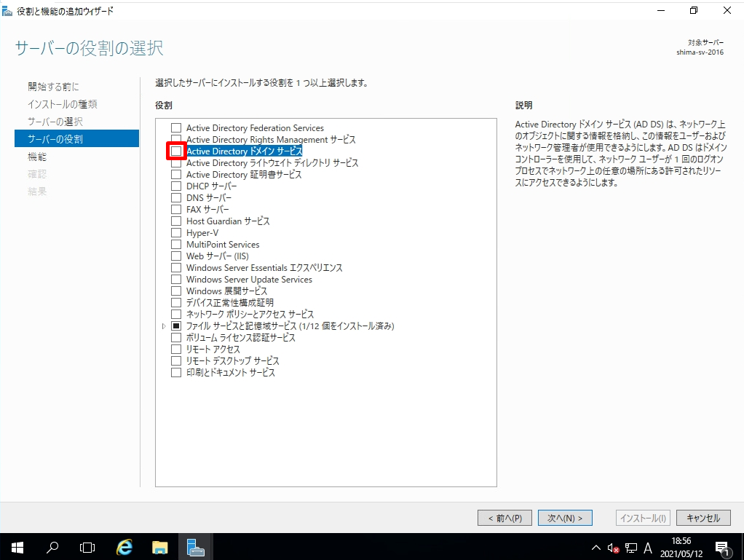The image size is (744, 560).
Task: Click 前へ(P) button
Action: coord(505,518)
